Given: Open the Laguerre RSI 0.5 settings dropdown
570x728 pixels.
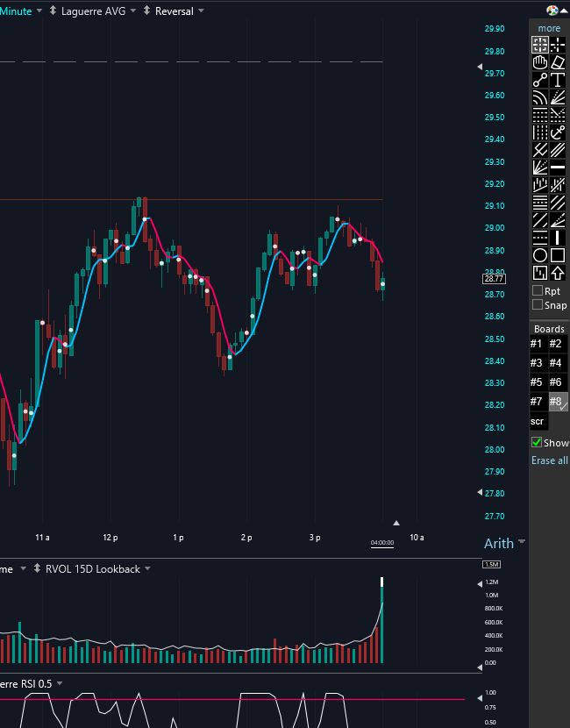Looking at the screenshot, I should coord(61,683).
